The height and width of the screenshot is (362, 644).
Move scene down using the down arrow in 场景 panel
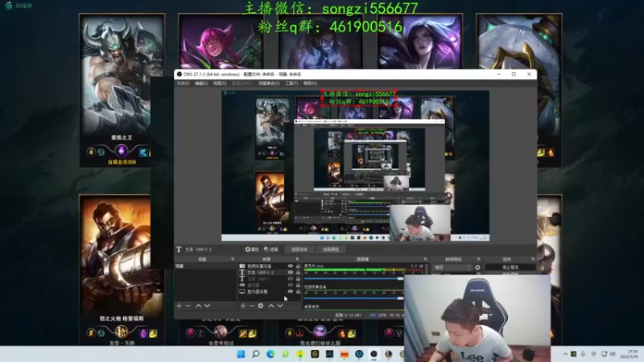coord(208,306)
